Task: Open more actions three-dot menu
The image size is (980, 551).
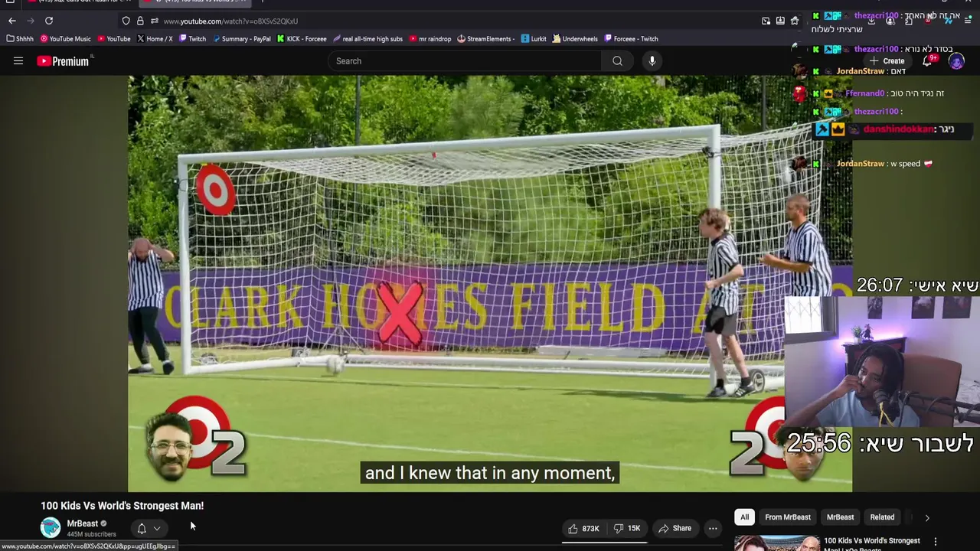Action: click(713, 528)
